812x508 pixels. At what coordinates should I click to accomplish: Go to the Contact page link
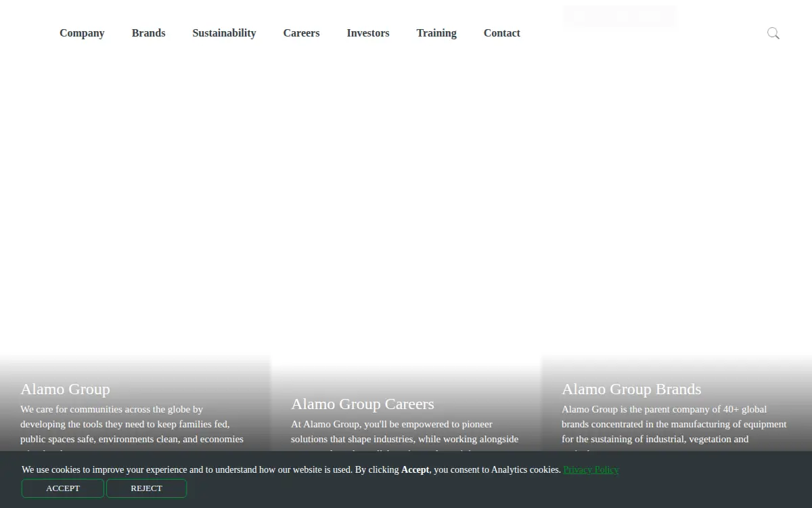tap(502, 33)
